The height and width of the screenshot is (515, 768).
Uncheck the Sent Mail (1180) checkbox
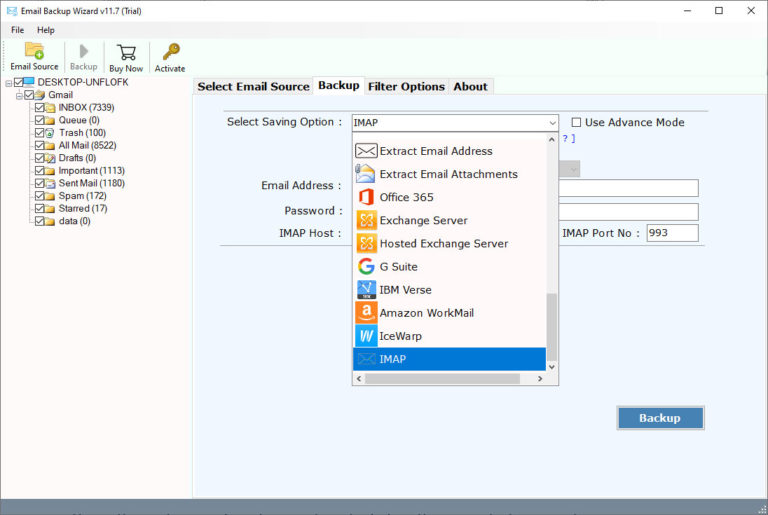point(40,183)
